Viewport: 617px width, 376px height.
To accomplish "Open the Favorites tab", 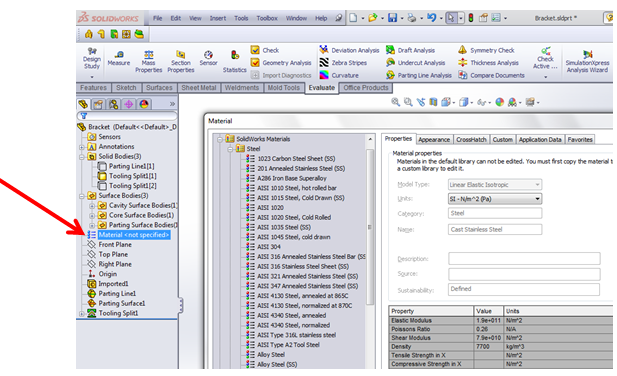I will 580,140.
